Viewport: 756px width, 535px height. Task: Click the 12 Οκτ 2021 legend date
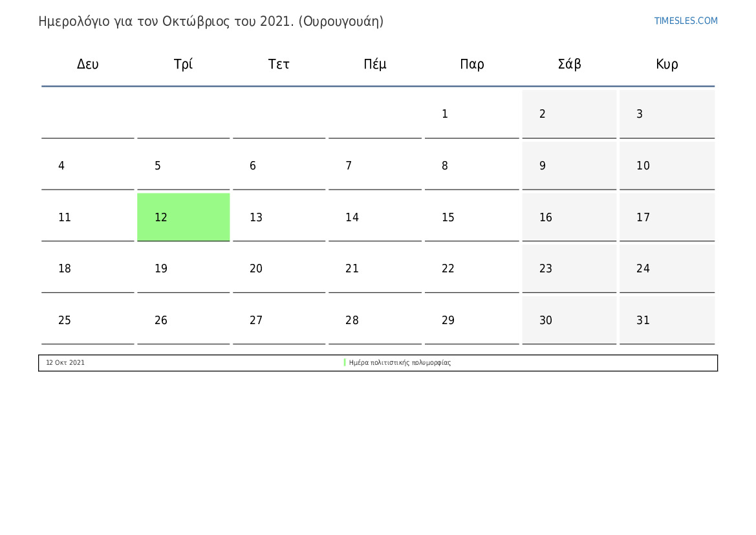click(65, 362)
